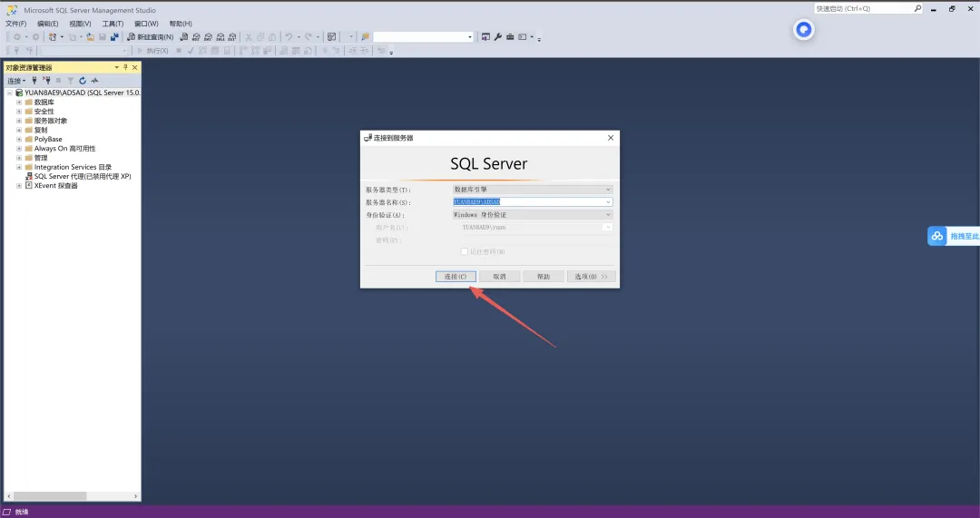
Task: Click the DAX query toolbar icon
Action: click(x=232, y=37)
